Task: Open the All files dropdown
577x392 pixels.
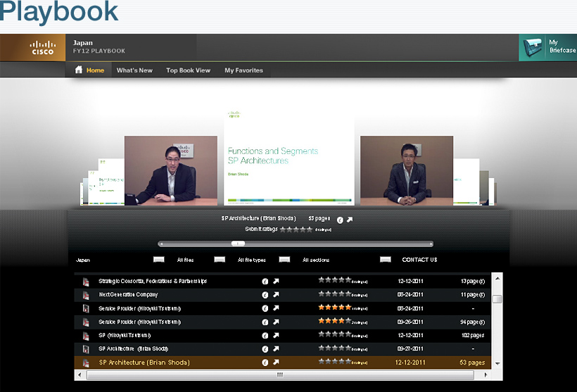Action: 220,260
